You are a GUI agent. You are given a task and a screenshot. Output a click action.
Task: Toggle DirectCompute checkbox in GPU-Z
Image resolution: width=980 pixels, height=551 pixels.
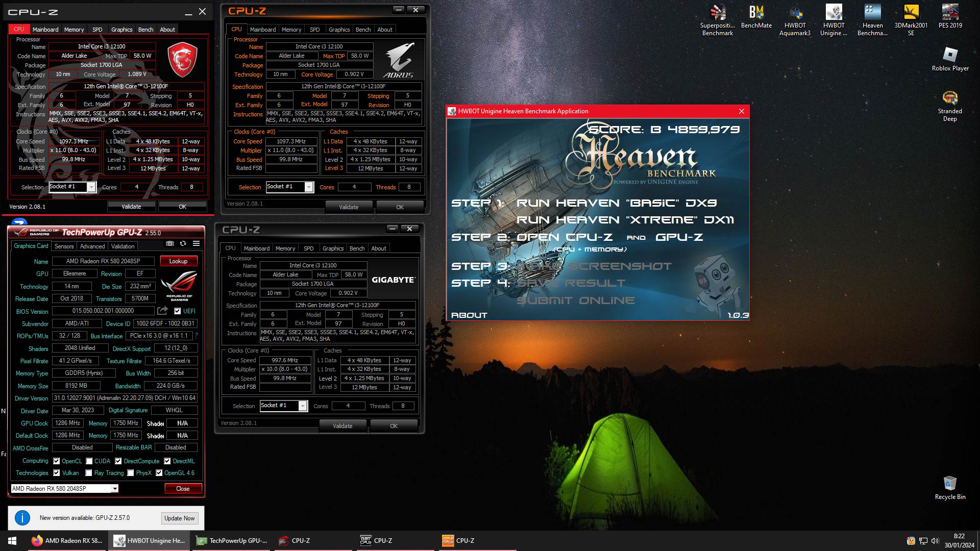[118, 461]
